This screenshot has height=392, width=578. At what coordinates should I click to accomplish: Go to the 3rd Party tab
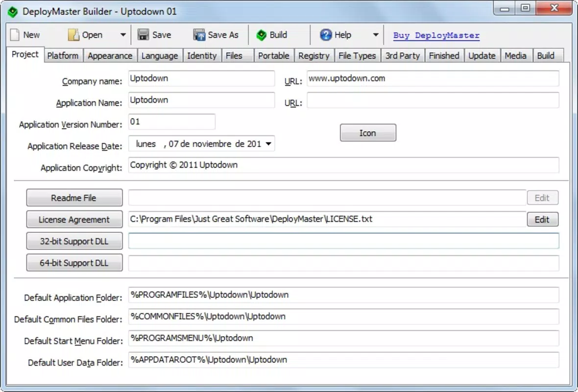point(403,56)
